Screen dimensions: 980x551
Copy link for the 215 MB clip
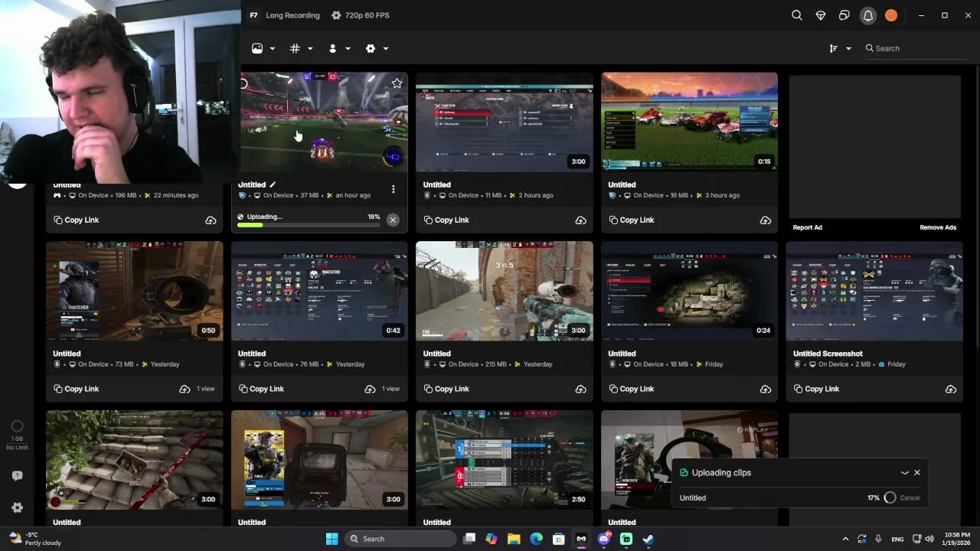coord(446,389)
